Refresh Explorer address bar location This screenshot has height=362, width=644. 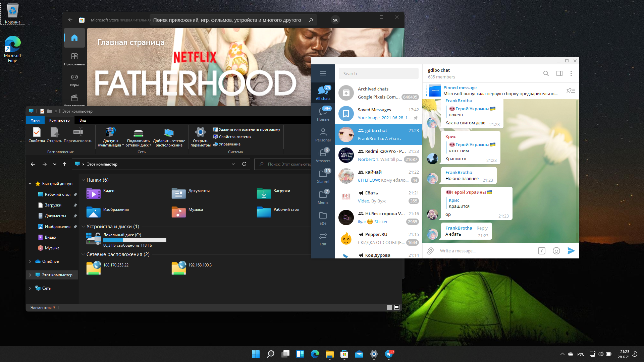point(244,164)
